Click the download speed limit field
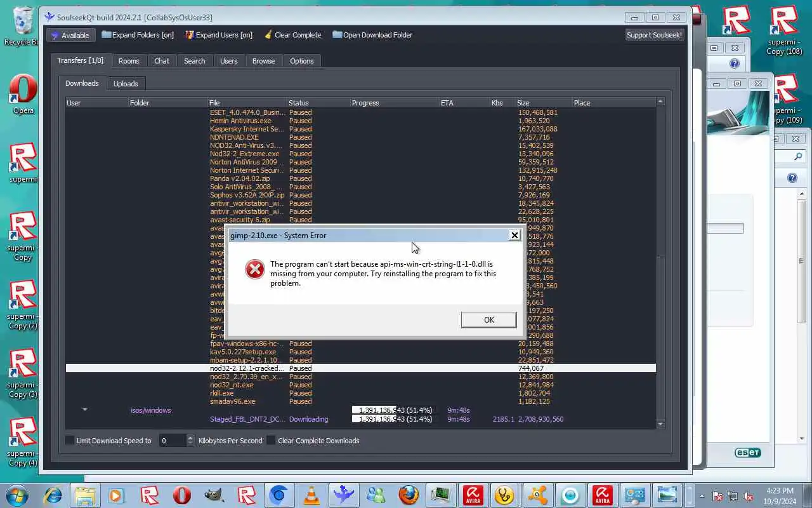The width and height of the screenshot is (812, 508). click(x=171, y=441)
